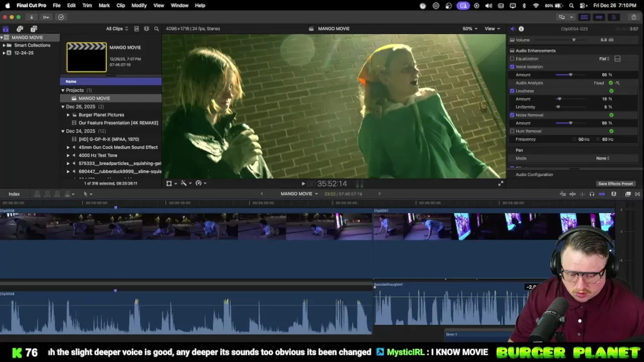644x362 pixels.
Task: Enable the Hum Removal checkbox
Action: [512, 131]
